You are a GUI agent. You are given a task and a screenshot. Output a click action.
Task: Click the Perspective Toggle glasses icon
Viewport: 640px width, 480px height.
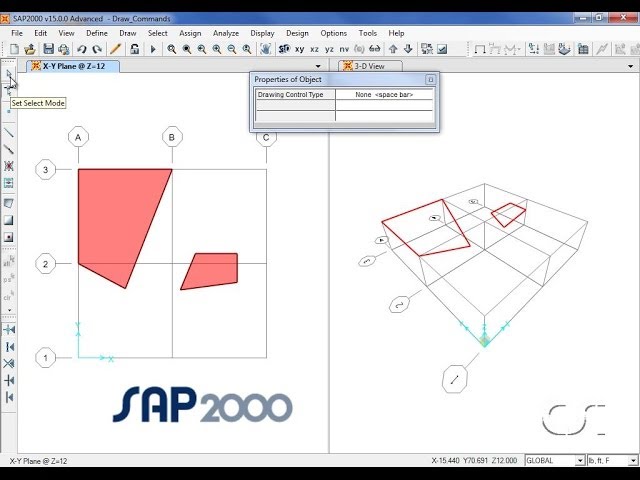click(x=374, y=49)
